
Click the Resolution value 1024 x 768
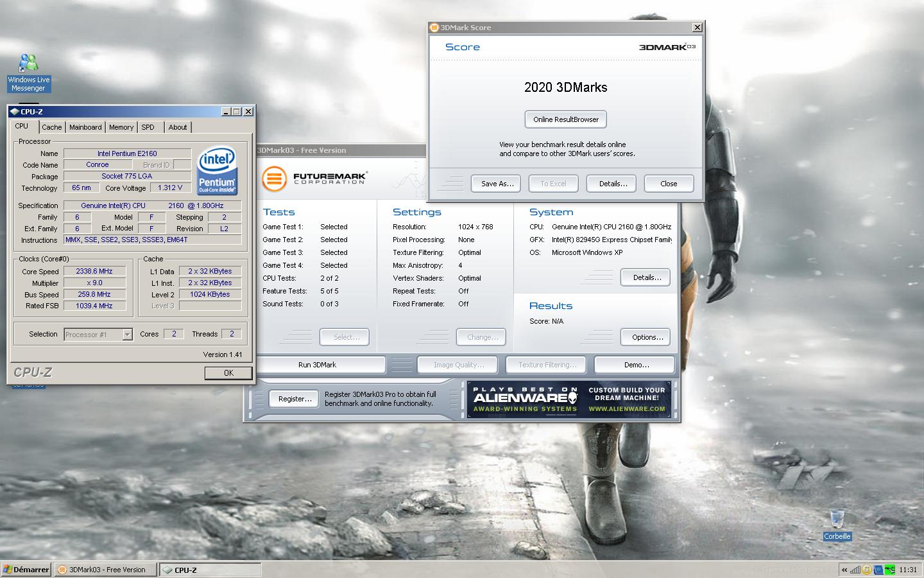475,227
